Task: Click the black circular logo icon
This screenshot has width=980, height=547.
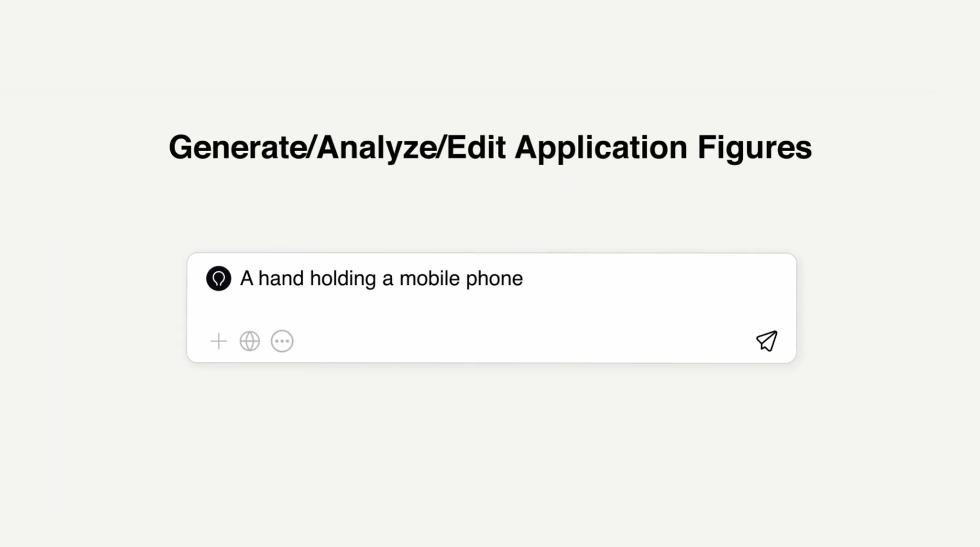Action: click(219, 278)
